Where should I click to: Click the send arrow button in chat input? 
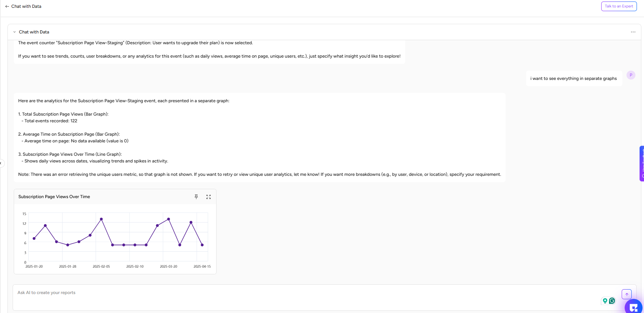627,294
